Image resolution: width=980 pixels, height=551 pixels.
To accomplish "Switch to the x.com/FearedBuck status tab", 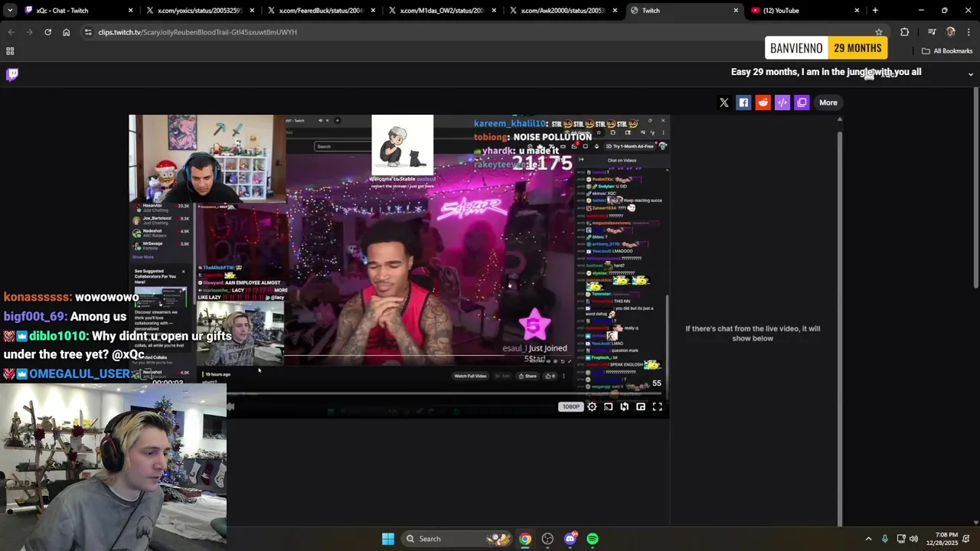I will click(x=322, y=11).
